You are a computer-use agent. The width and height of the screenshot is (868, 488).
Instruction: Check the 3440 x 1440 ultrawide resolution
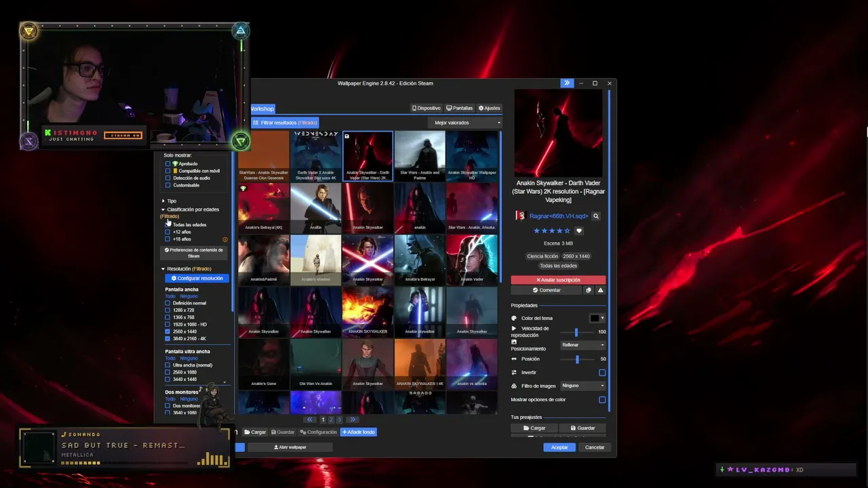(167, 380)
